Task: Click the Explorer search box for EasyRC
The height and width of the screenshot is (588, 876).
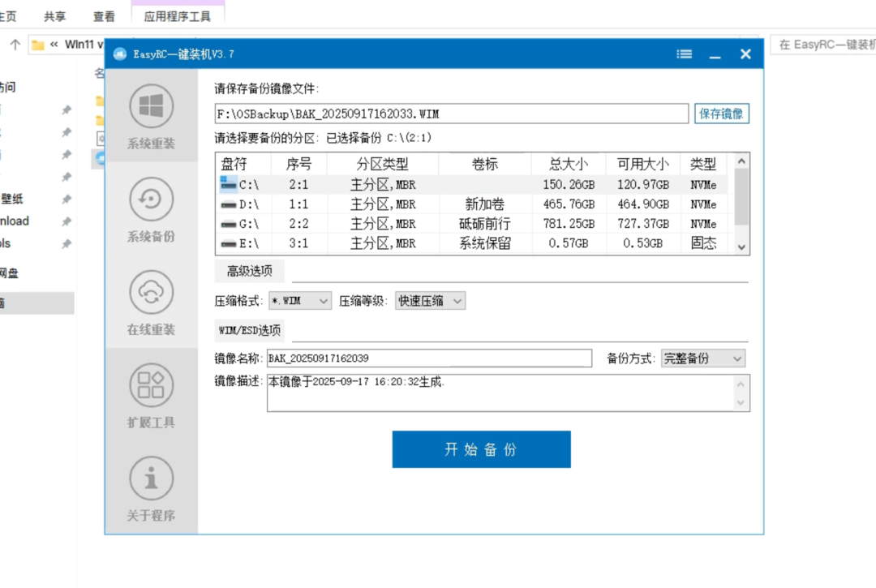Action: 822,44
